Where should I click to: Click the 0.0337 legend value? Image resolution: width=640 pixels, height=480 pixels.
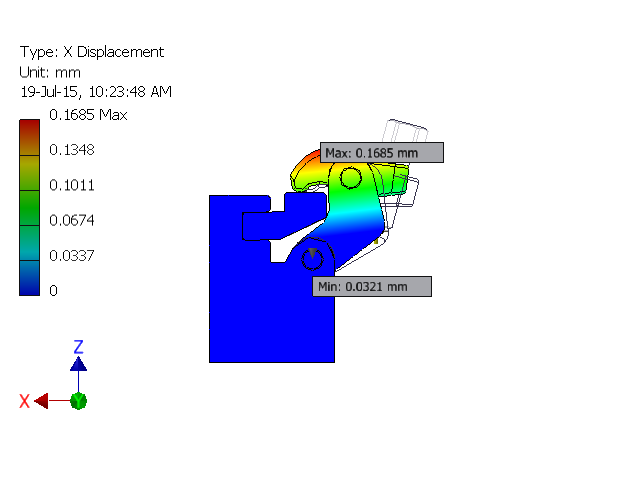tap(72, 255)
